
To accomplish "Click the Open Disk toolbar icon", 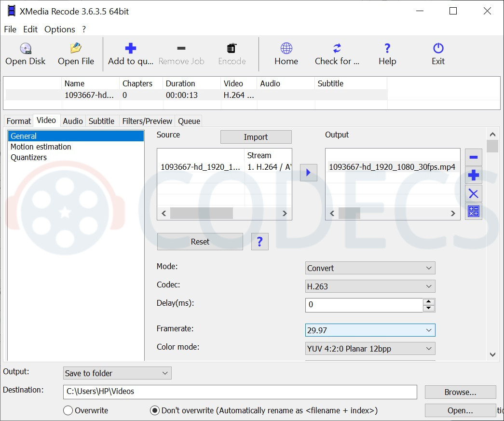I will [x=26, y=49].
